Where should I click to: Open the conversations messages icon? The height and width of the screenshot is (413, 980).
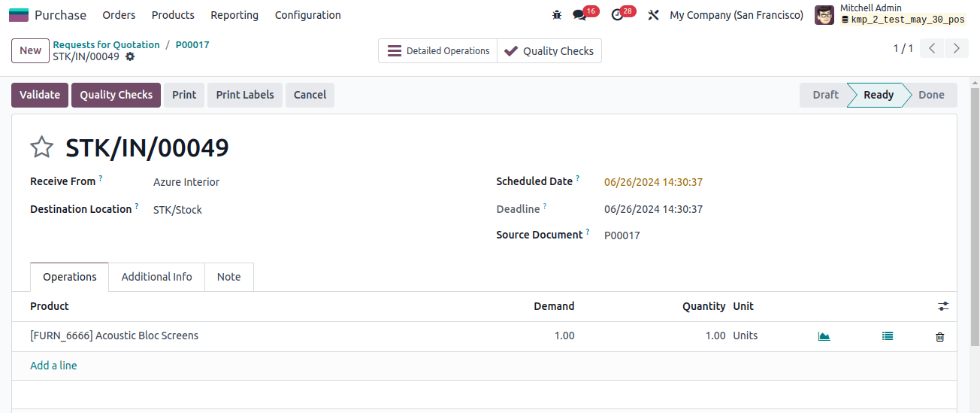pyautogui.click(x=579, y=15)
